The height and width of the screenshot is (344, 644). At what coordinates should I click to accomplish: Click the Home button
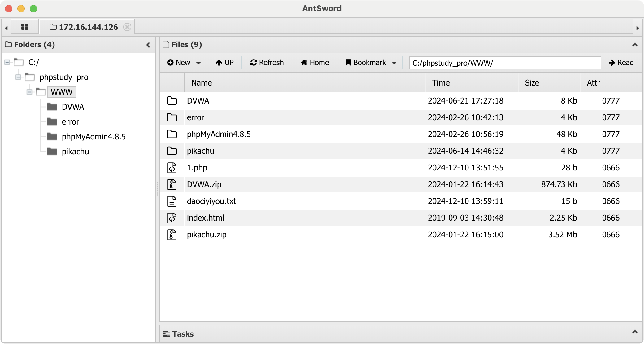[315, 63]
